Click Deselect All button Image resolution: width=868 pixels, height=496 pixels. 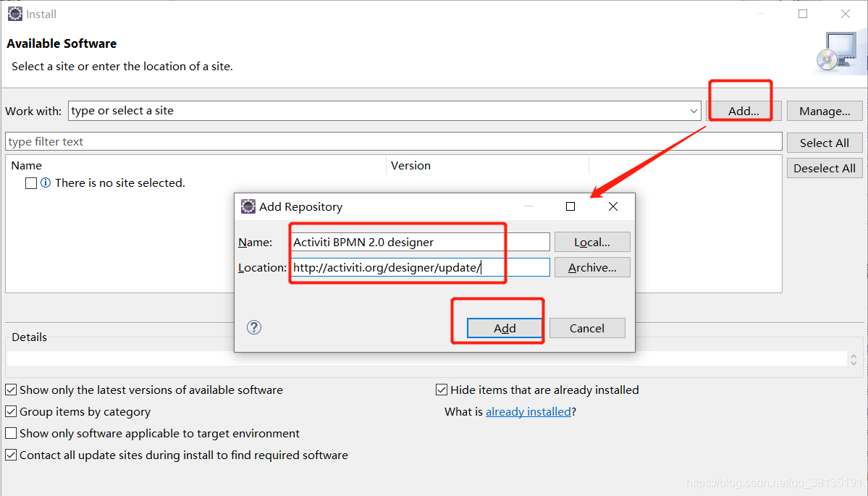point(825,168)
